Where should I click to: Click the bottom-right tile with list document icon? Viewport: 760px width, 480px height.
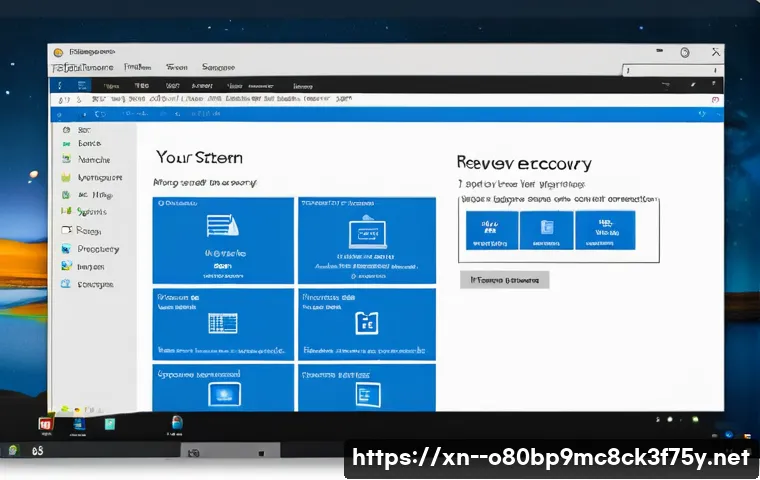(366, 390)
